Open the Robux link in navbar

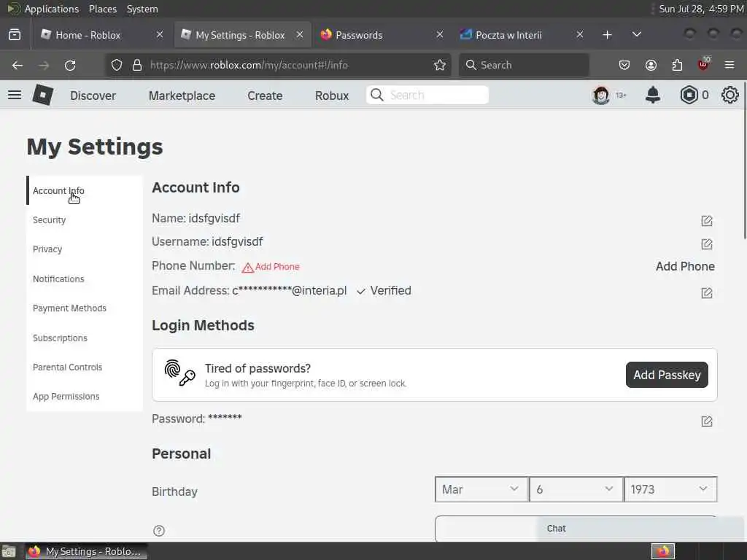[332, 96]
